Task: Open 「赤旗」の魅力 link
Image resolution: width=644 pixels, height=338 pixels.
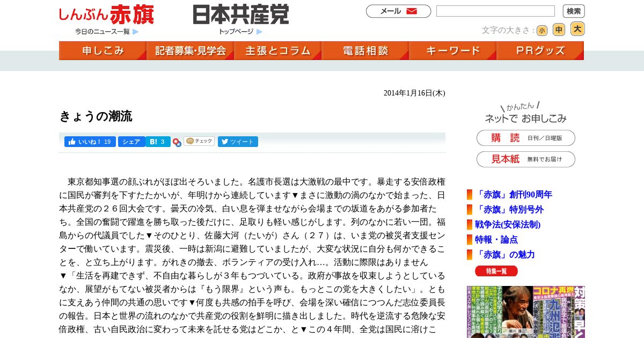Action: point(505,255)
